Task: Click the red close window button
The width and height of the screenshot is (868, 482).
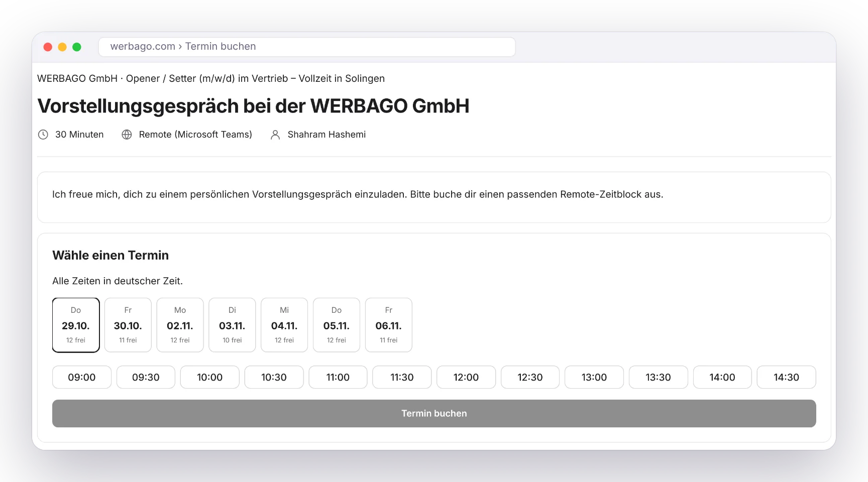Action: pyautogui.click(x=48, y=47)
